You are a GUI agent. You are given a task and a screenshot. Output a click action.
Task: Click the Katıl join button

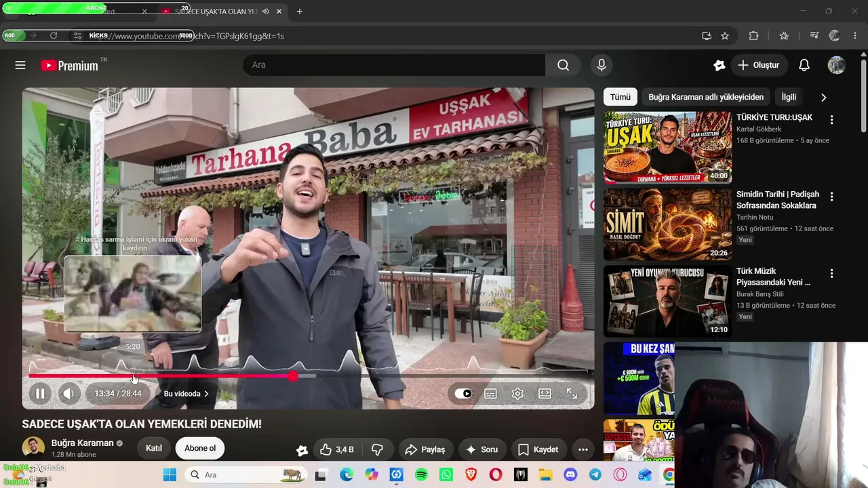tap(154, 448)
